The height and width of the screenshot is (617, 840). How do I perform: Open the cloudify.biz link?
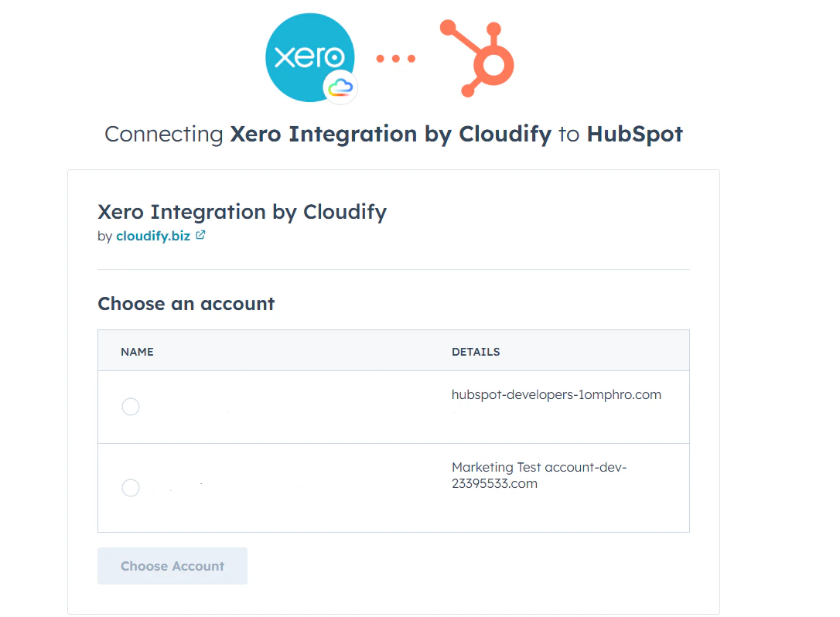click(x=153, y=236)
